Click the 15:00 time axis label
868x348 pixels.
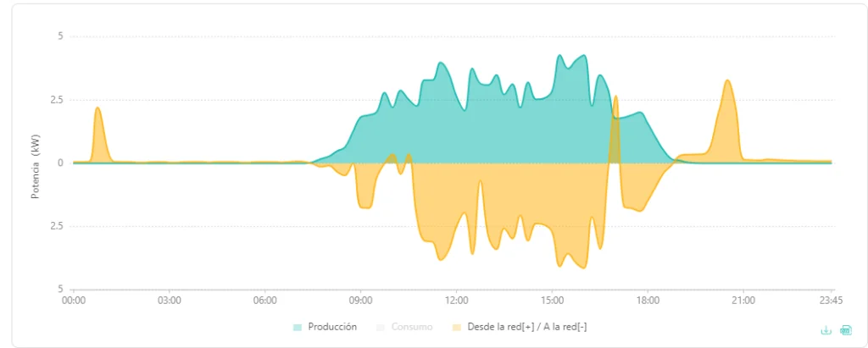[552, 301]
